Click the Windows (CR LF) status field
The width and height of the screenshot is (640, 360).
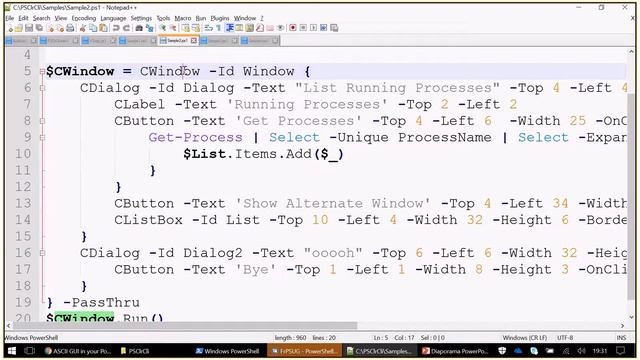point(524,338)
